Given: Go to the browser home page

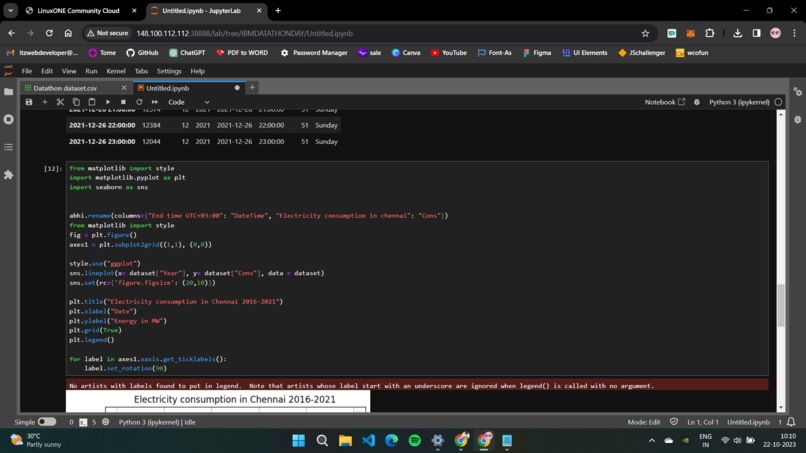Looking at the screenshot, I should (68, 33).
